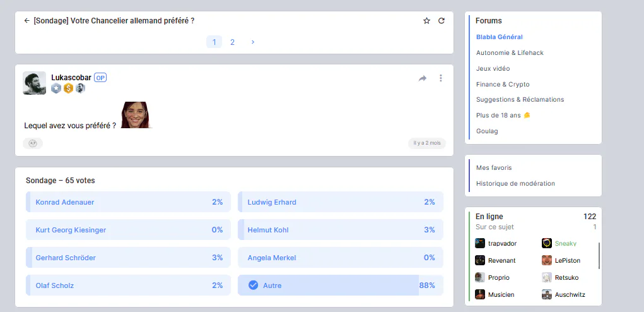This screenshot has width=644, height=312.
Task: Open Proprio's profile in online list
Action: [x=498, y=278]
